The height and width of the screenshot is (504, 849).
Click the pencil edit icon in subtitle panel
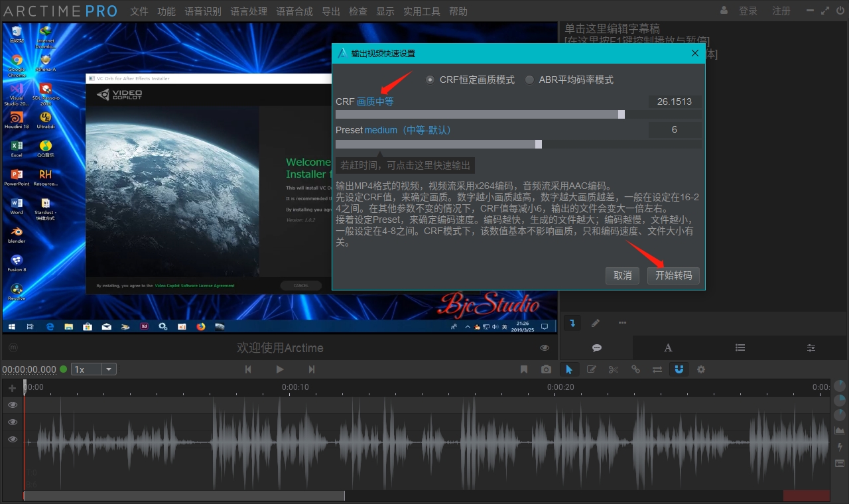tap(596, 323)
